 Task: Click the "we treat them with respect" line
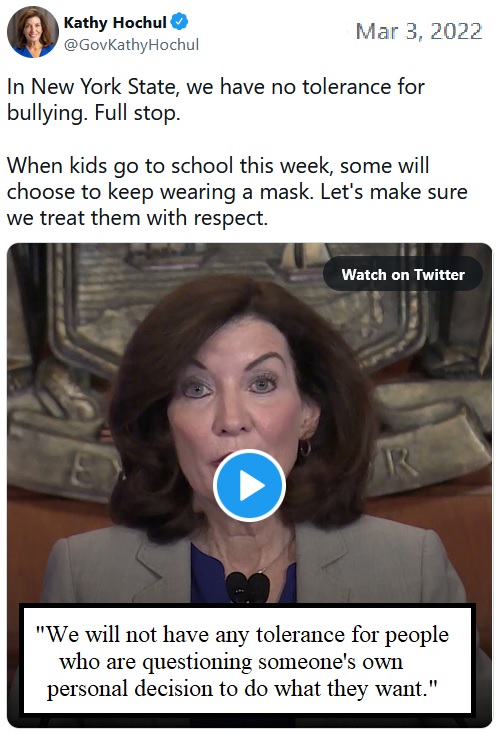137,218
